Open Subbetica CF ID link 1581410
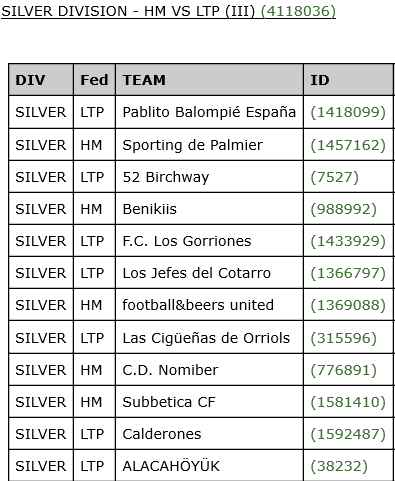The width and height of the screenshot is (395, 481). (x=348, y=402)
